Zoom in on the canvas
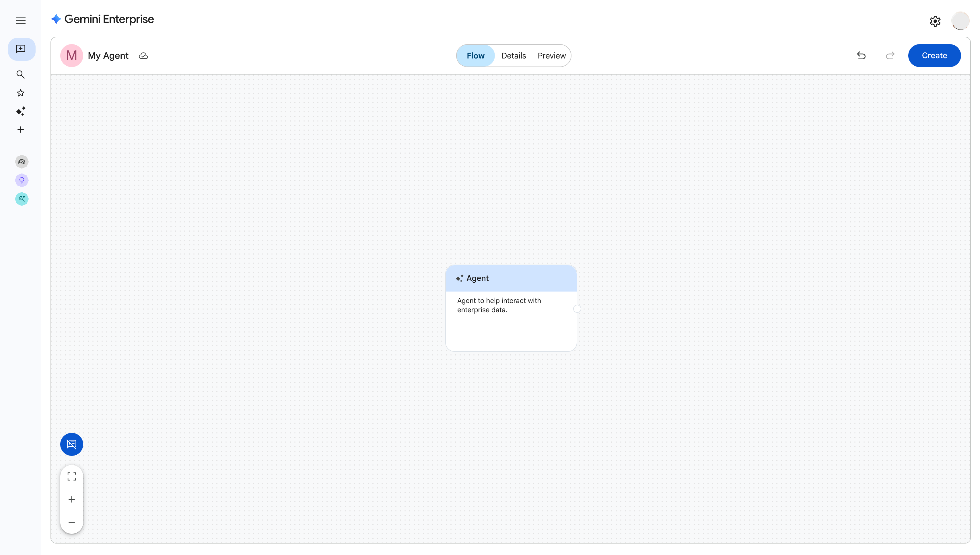This screenshot has height=555, width=980. (x=72, y=499)
